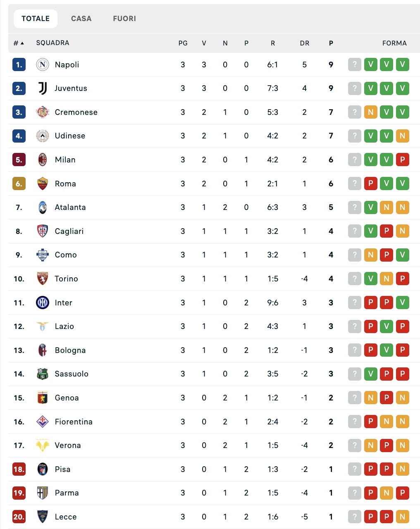Viewport: 420px width, 529px height.
Task: Click the Juventus logo icon
Action: 43,88
